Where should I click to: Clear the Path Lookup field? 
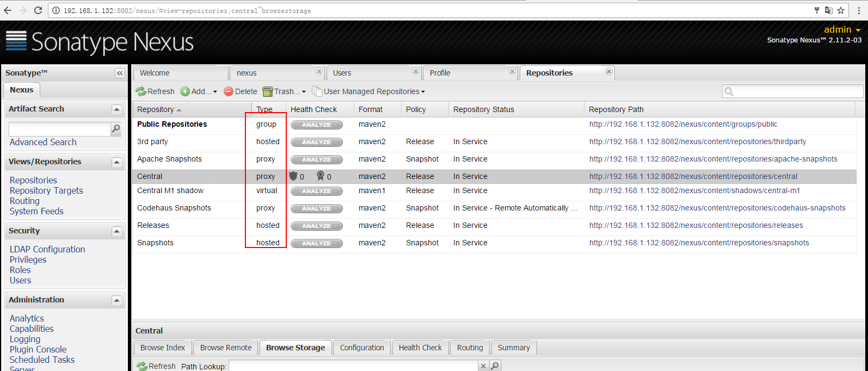483,366
